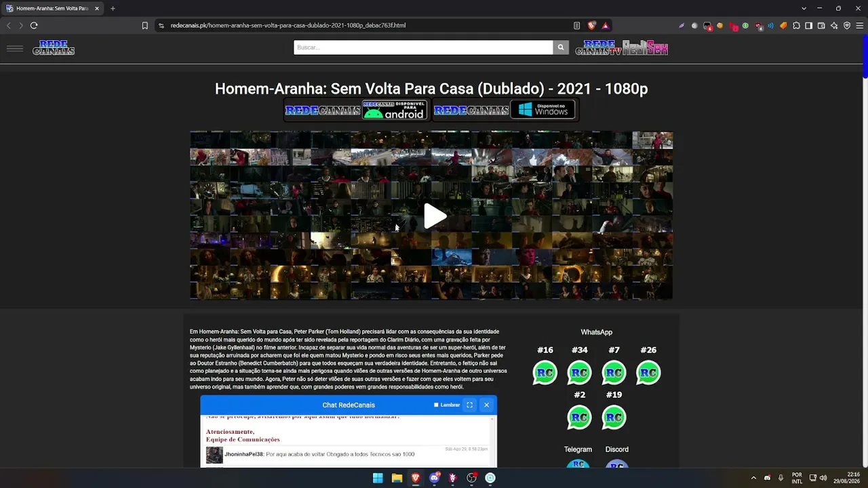Join WhatsApp group #7
868x488 pixels.
(x=614, y=373)
